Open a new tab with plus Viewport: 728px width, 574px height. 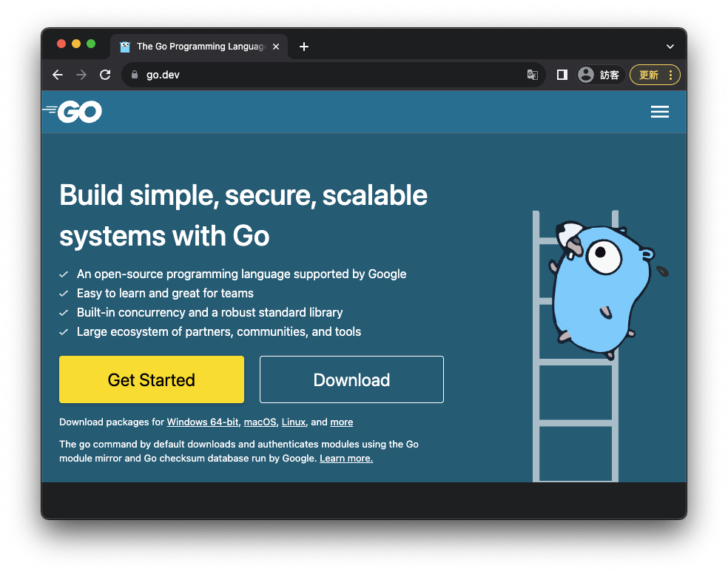[304, 47]
